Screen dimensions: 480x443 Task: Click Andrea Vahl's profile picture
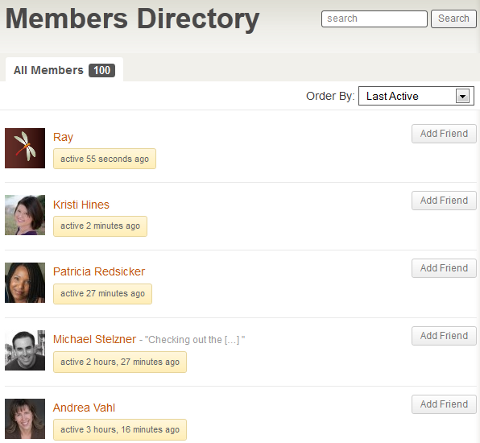tap(25, 419)
